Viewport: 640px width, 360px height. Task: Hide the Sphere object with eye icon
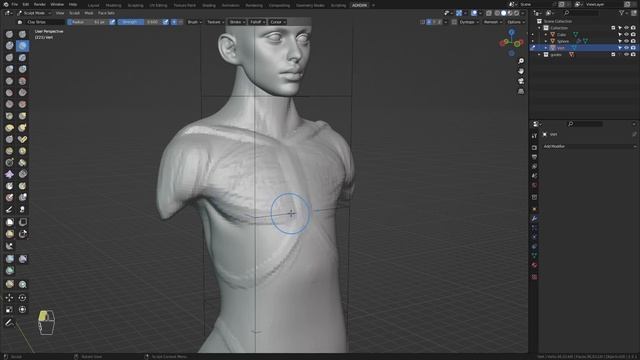point(627,41)
